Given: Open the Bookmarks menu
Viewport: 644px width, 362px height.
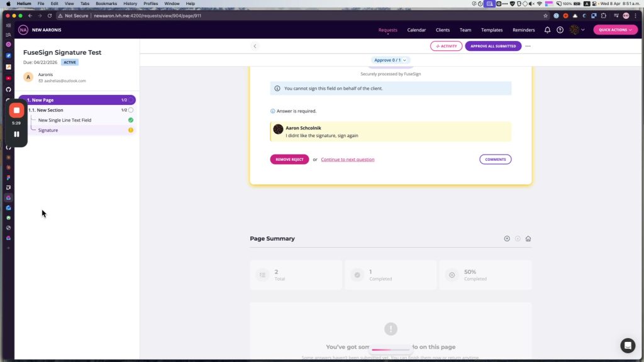Looking at the screenshot, I should pos(106,3).
